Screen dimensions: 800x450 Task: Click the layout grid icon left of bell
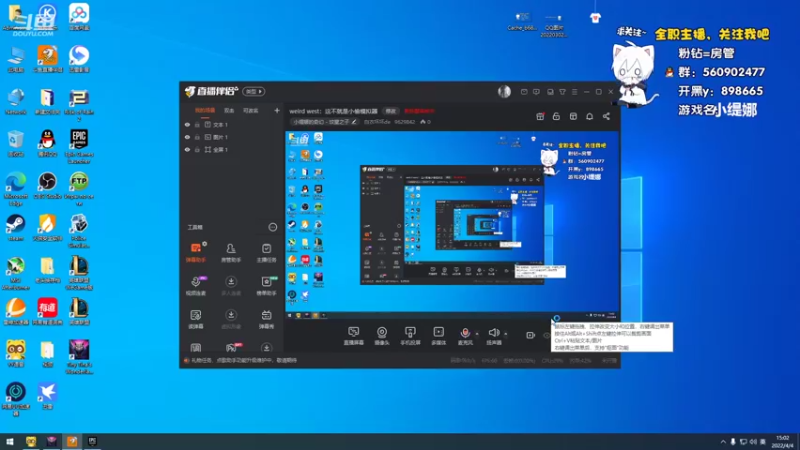click(x=573, y=116)
